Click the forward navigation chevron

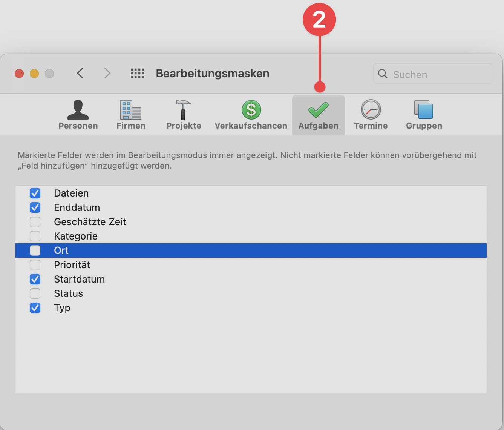(x=107, y=73)
